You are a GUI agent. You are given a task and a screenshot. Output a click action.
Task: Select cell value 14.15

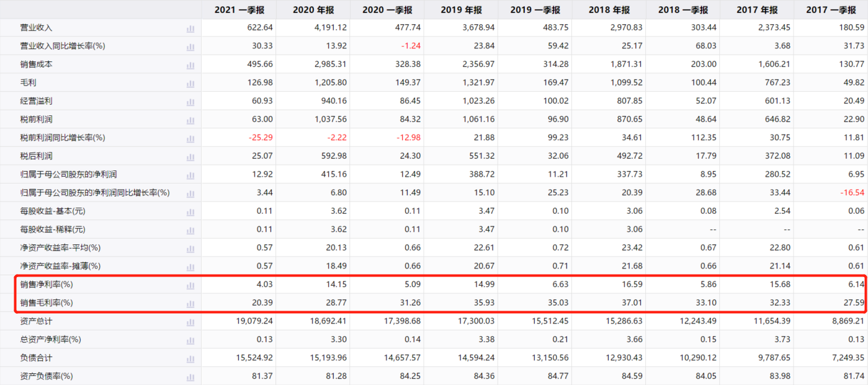336,285
